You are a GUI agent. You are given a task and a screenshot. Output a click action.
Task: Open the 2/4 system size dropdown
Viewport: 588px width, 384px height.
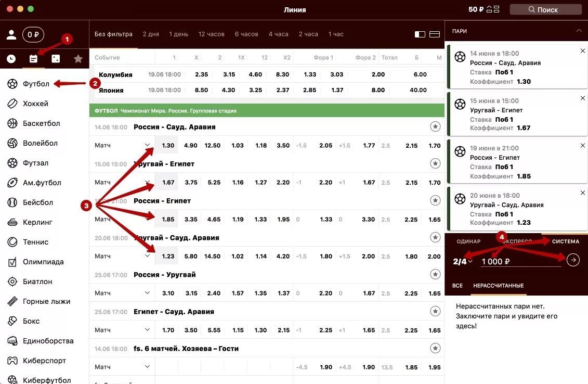tap(463, 261)
